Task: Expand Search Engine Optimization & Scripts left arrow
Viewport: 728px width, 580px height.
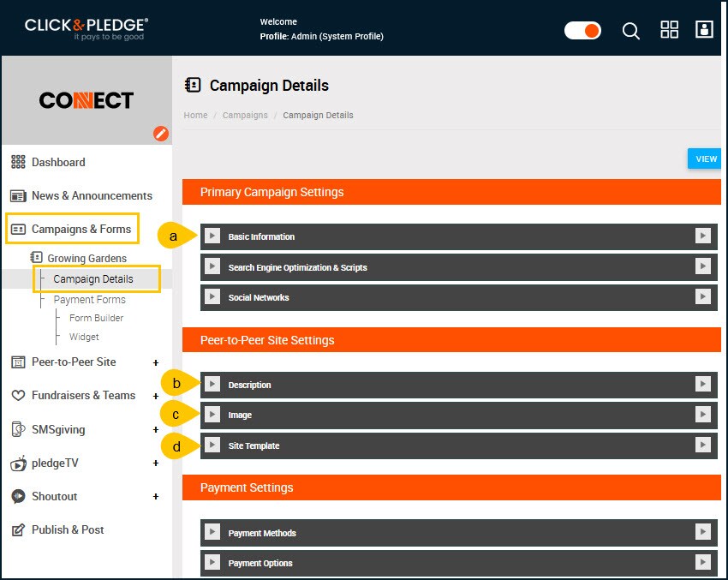Action: pos(212,266)
